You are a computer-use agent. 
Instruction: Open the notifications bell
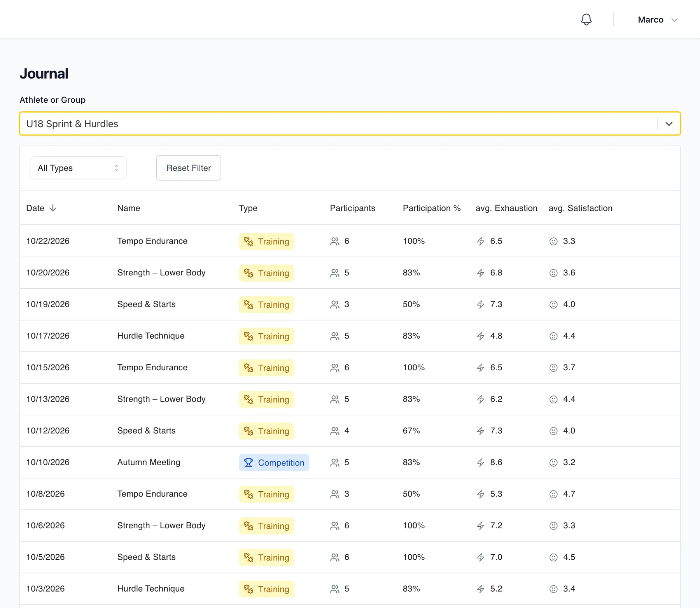[586, 19]
